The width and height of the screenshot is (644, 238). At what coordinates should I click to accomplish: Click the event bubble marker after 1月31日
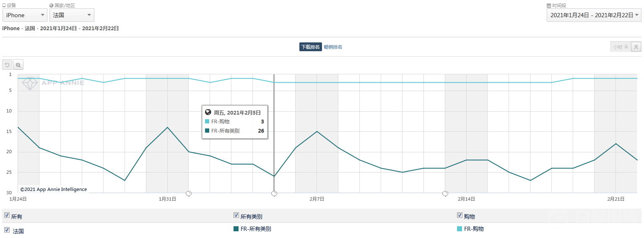tap(189, 194)
